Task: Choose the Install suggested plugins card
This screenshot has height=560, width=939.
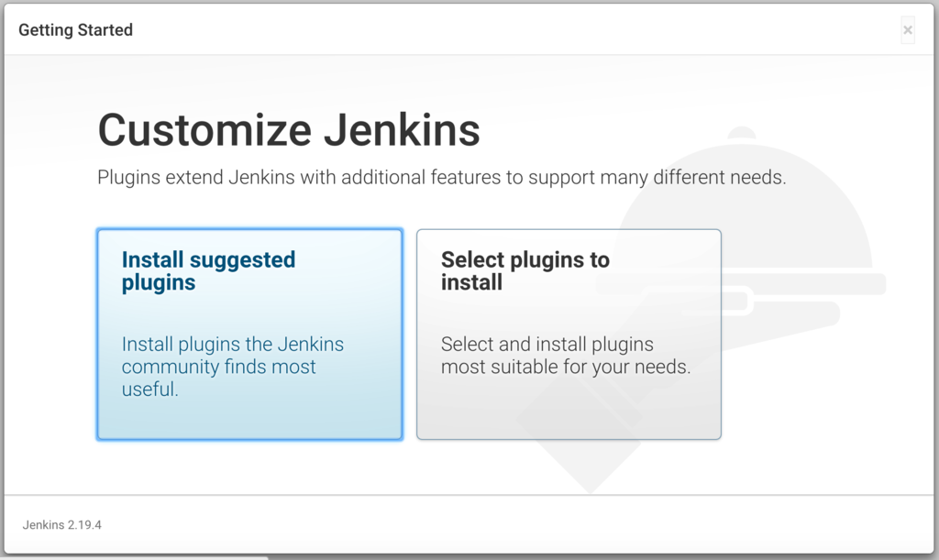Action: tap(249, 335)
